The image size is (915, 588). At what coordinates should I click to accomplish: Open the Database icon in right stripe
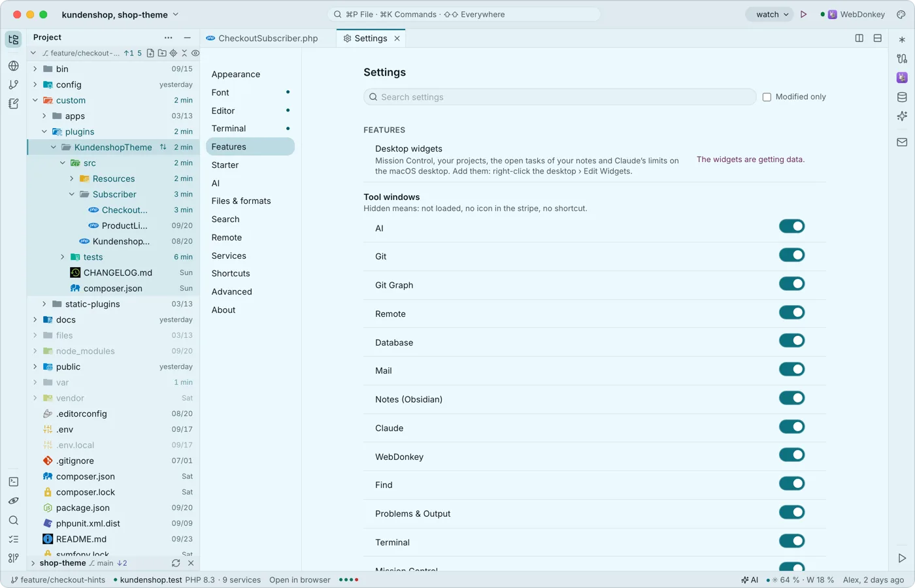[902, 97]
